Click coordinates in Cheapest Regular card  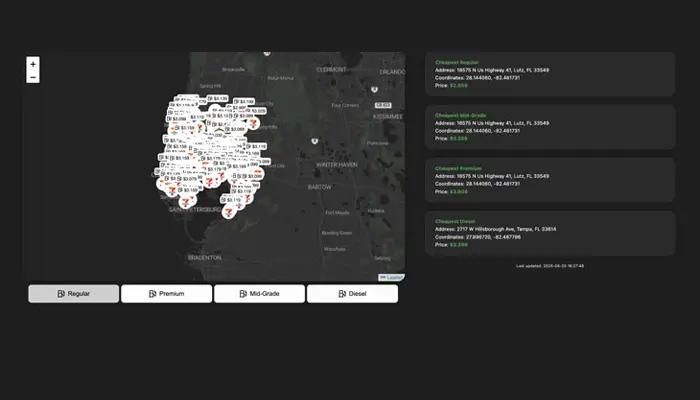pyautogui.click(x=477, y=78)
